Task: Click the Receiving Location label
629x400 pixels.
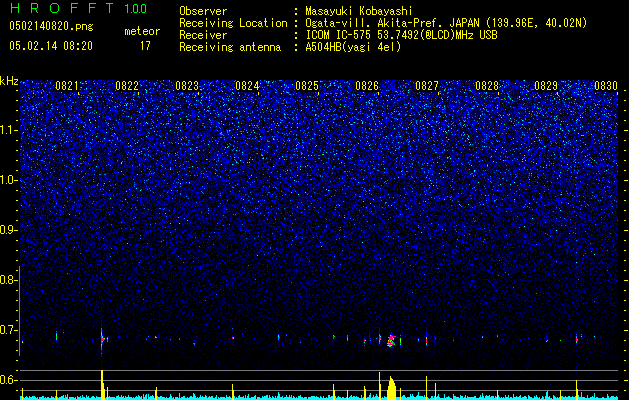Action: [x=233, y=23]
